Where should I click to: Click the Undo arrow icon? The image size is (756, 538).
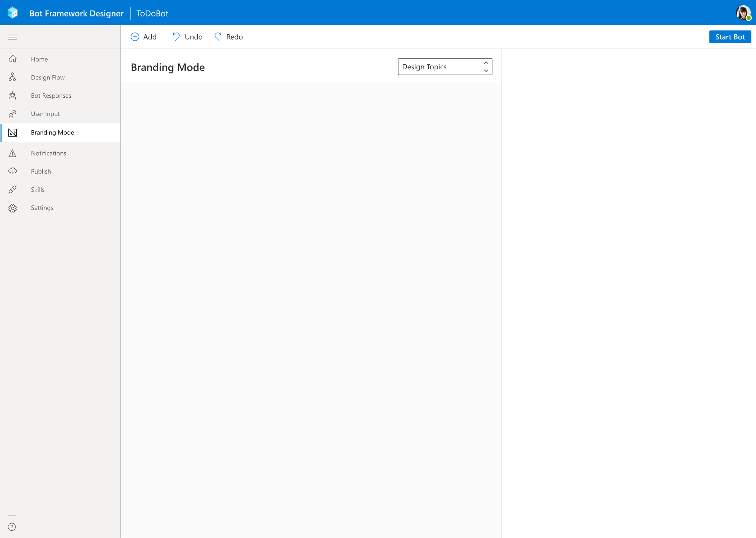176,37
